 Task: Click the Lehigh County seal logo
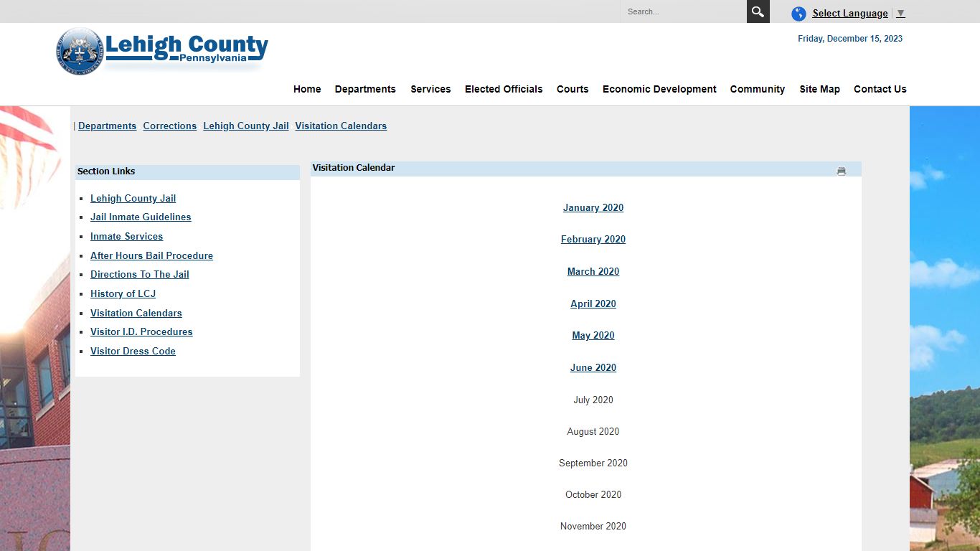coord(79,51)
